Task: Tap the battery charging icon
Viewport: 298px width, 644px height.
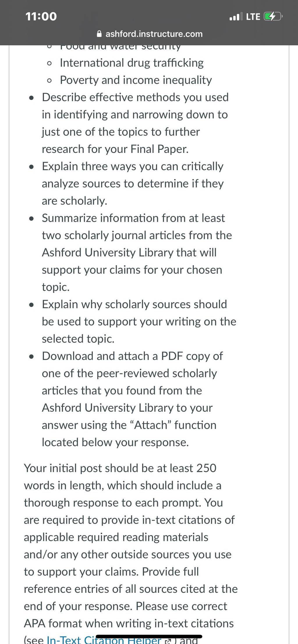Action: point(273,17)
